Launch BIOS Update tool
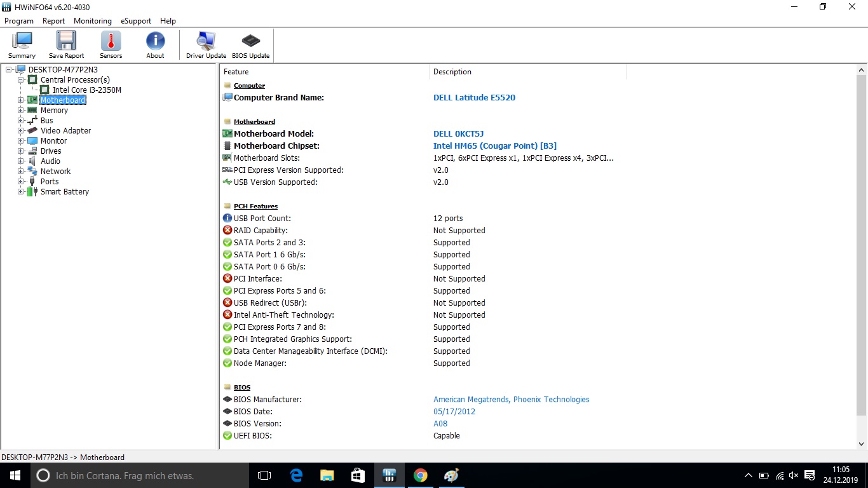This screenshot has width=868, height=488. click(x=250, y=45)
